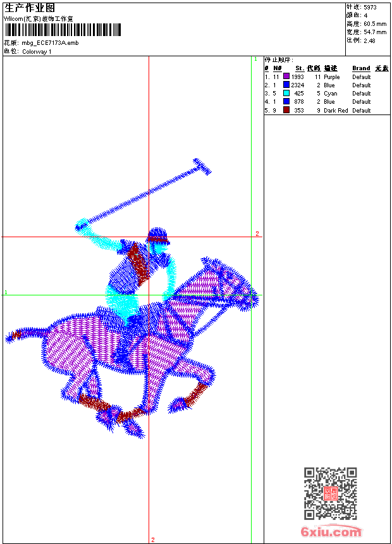Click the Cyan color swatch in row 3
This screenshot has width=392, height=544.
tap(286, 93)
